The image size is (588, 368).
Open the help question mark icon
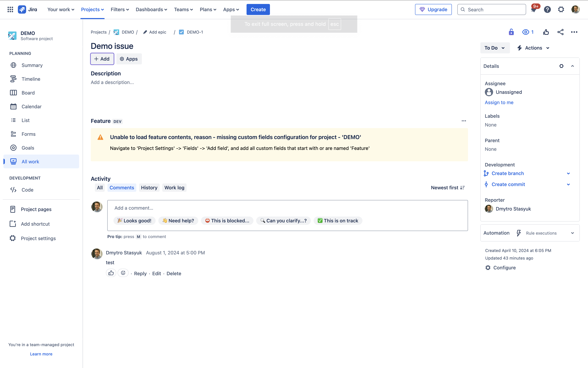[x=547, y=9]
